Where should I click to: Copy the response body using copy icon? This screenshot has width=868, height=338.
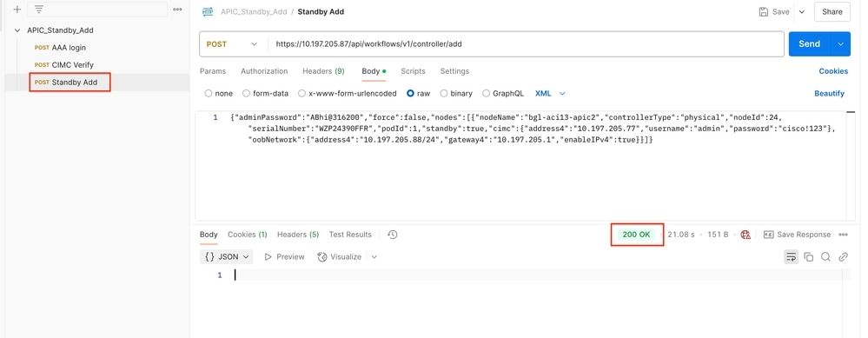pos(809,256)
